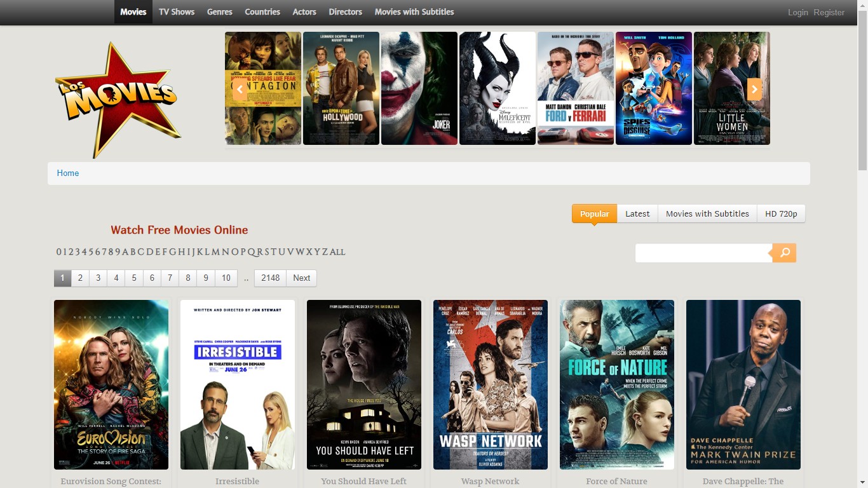Click the page vertical scrollbar thumb

[x=862, y=91]
